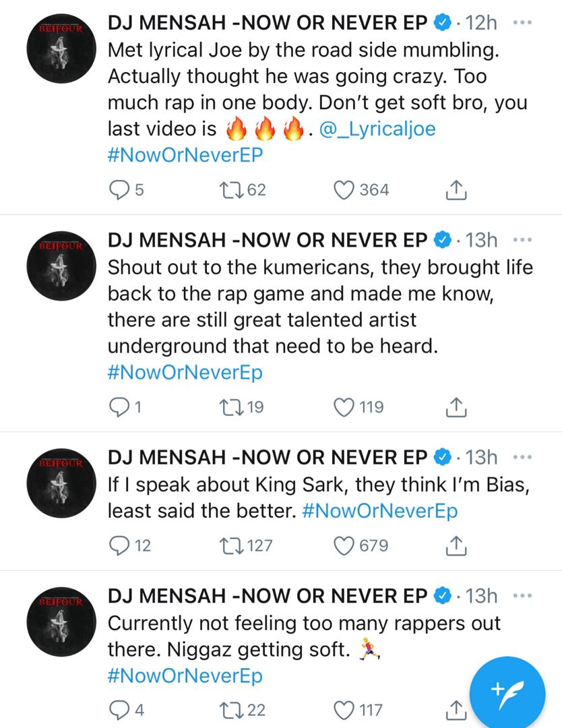The height and width of the screenshot is (728, 562).
Task: Open hashtag #NowOrNeverEp in King Sark tweet
Action: coord(379,511)
